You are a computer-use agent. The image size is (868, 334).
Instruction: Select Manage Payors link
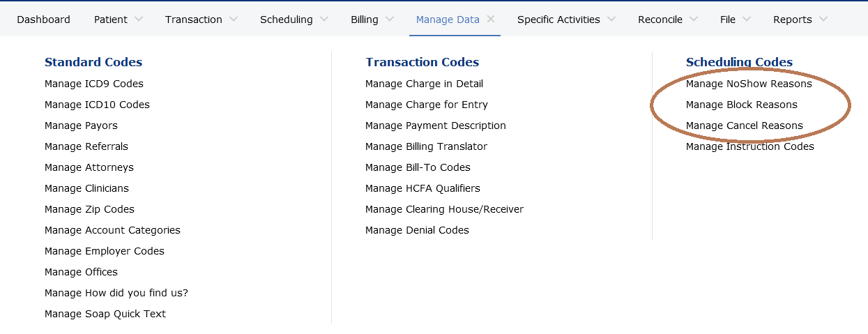point(81,126)
